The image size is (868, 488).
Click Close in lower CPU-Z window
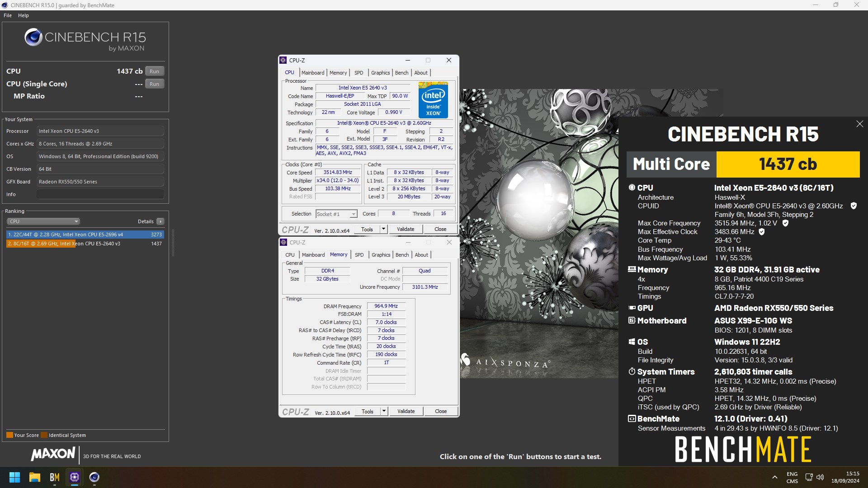(x=441, y=411)
